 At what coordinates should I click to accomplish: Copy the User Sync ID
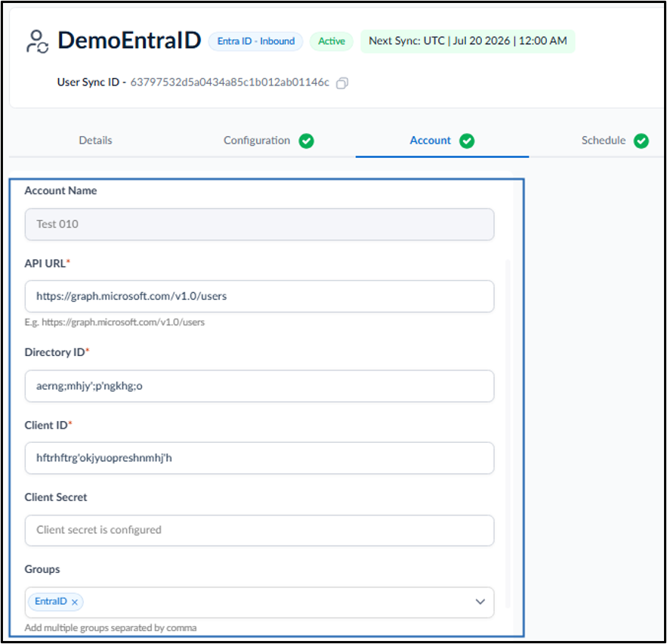point(342,82)
